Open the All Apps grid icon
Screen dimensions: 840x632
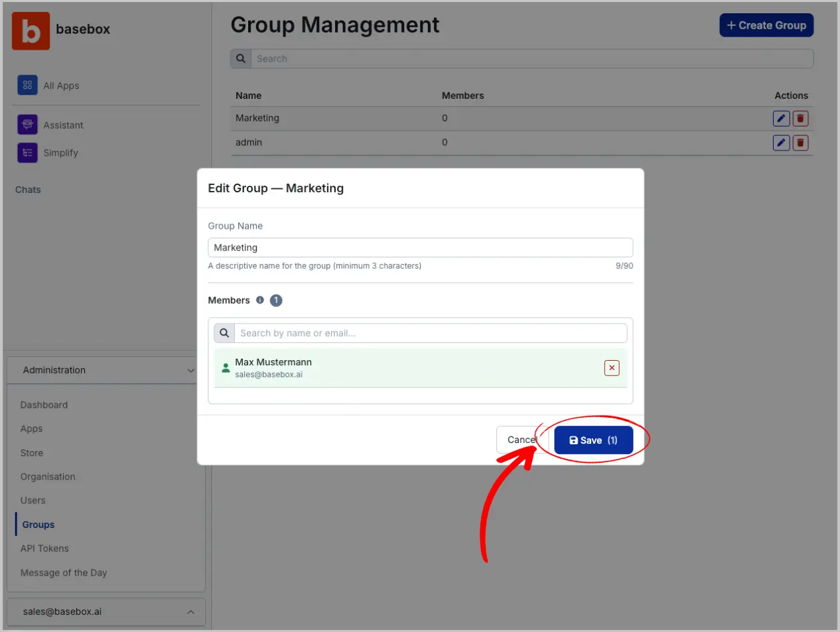coord(27,86)
